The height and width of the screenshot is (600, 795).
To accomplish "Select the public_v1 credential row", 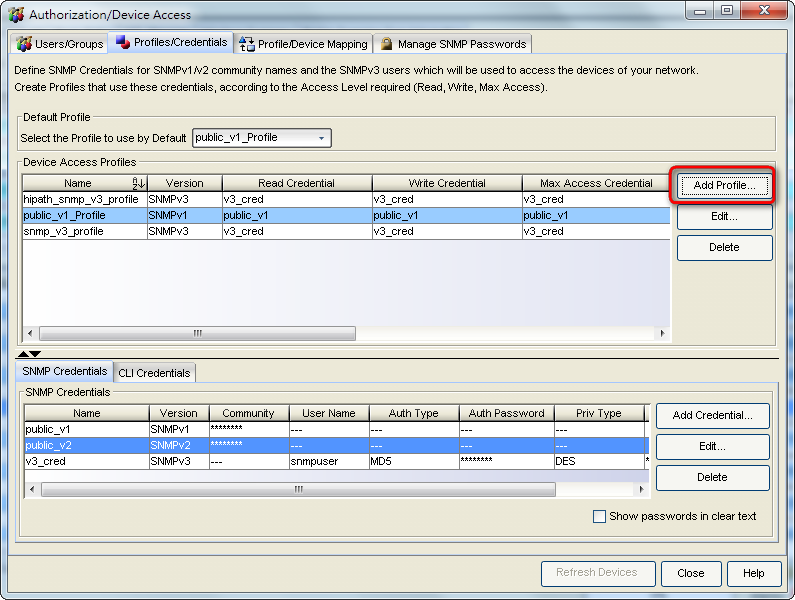I will (x=337, y=430).
